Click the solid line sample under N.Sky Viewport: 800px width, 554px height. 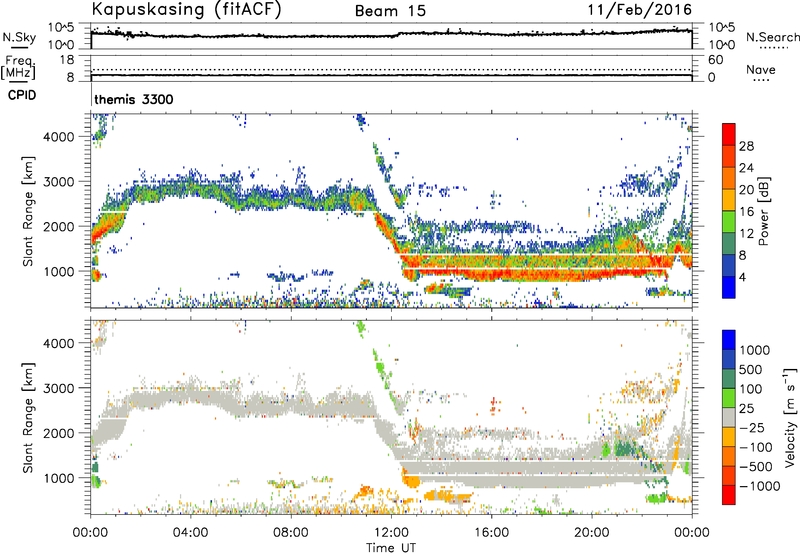19,47
